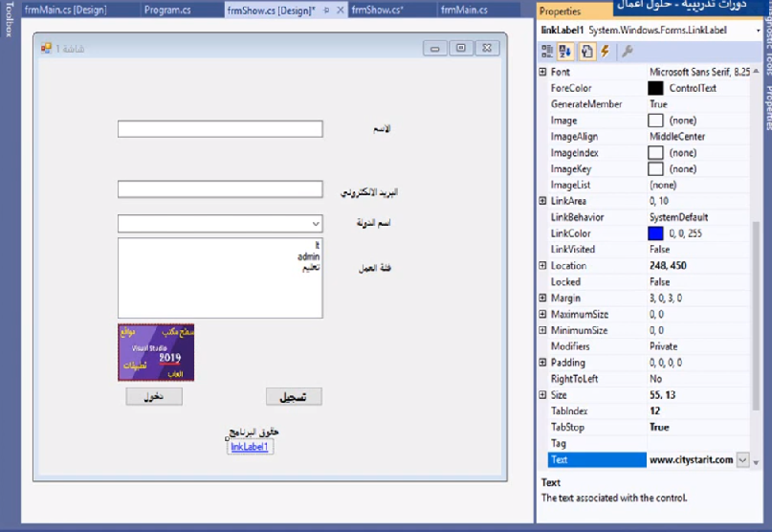Select the Visual Studio 2019 picture box
This screenshot has height=532, width=772.
156,351
